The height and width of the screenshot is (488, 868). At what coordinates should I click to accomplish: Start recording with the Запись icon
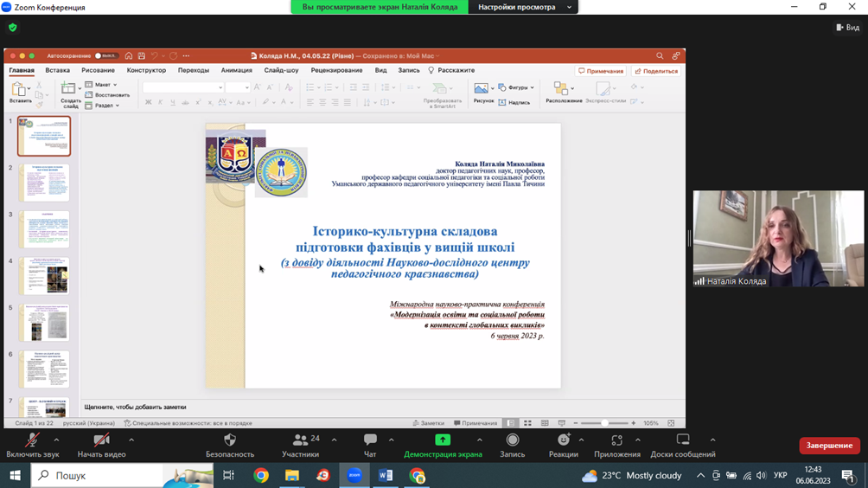513,440
